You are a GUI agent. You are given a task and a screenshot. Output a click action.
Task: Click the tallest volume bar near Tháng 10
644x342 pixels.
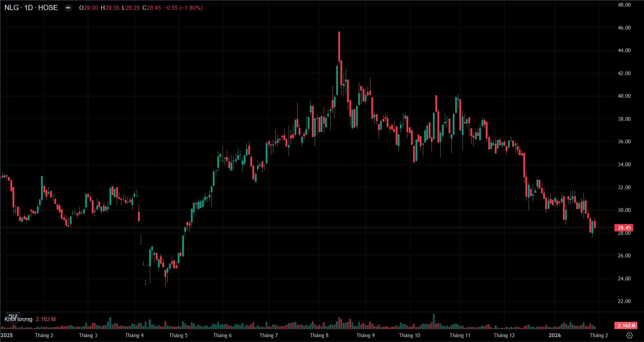coord(434,321)
